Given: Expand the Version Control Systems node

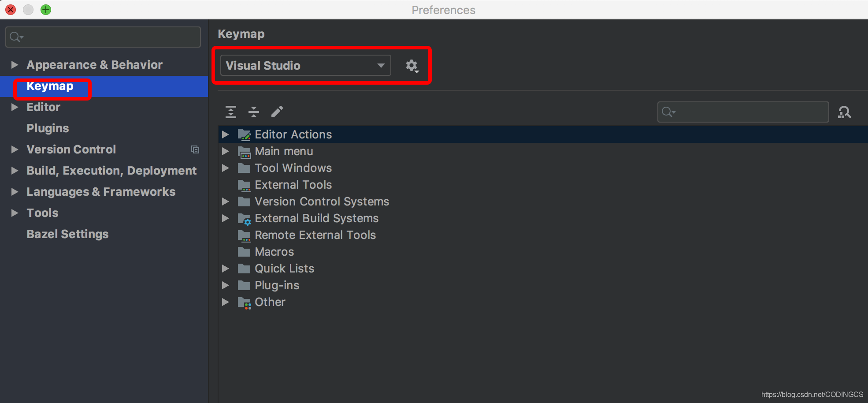Looking at the screenshot, I should tap(226, 201).
